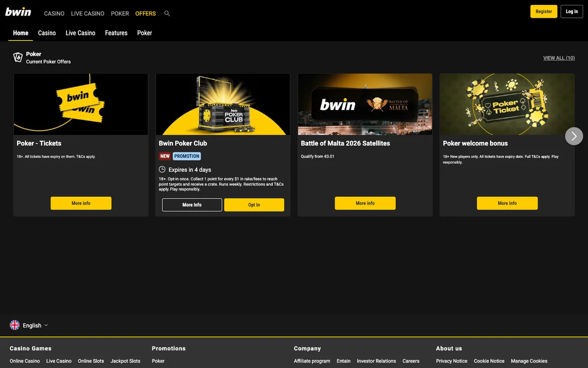Open the Careers footer link

tap(411, 361)
